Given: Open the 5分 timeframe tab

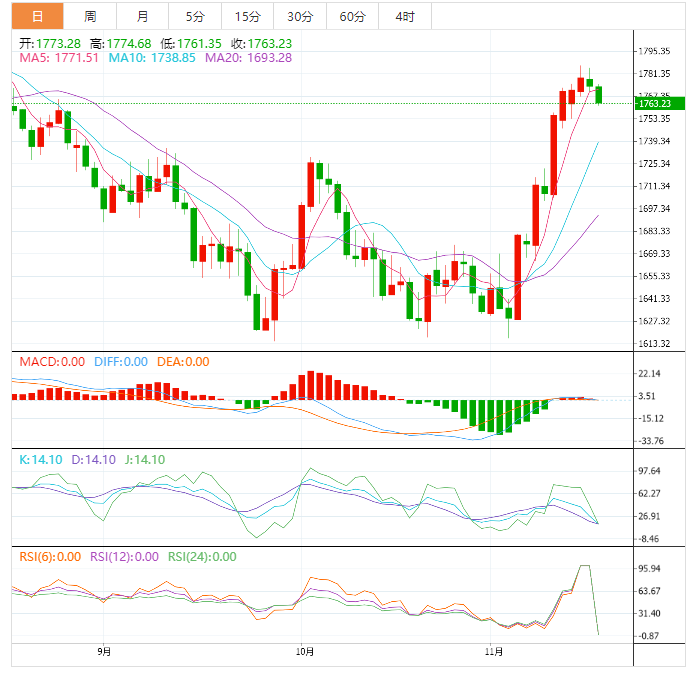Looking at the screenshot, I should tap(195, 16).
